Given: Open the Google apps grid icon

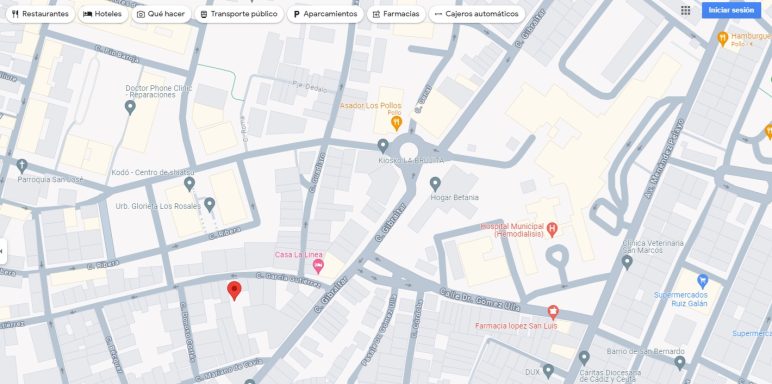Looking at the screenshot, I should (x=685, y=10).
